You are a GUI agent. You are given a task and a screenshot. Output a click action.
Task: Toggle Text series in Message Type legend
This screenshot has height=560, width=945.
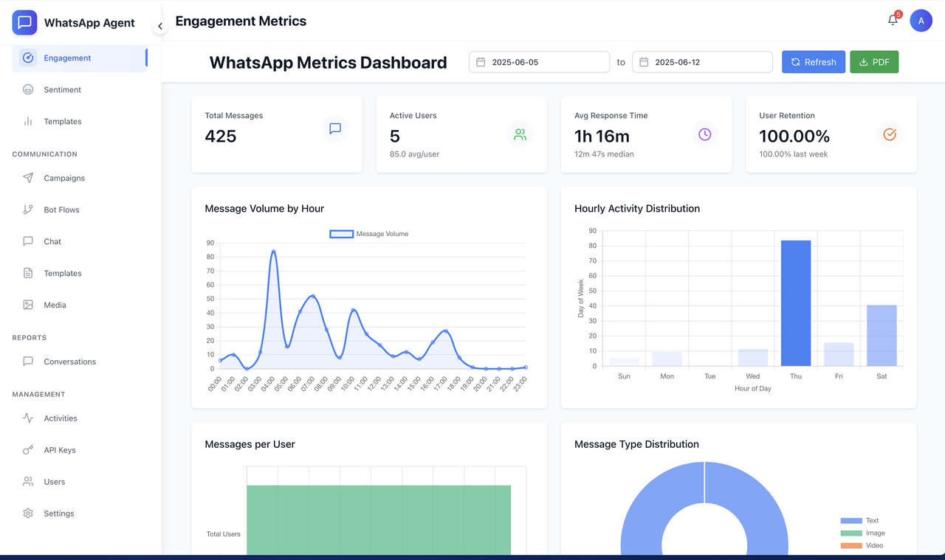pos(860,520)
